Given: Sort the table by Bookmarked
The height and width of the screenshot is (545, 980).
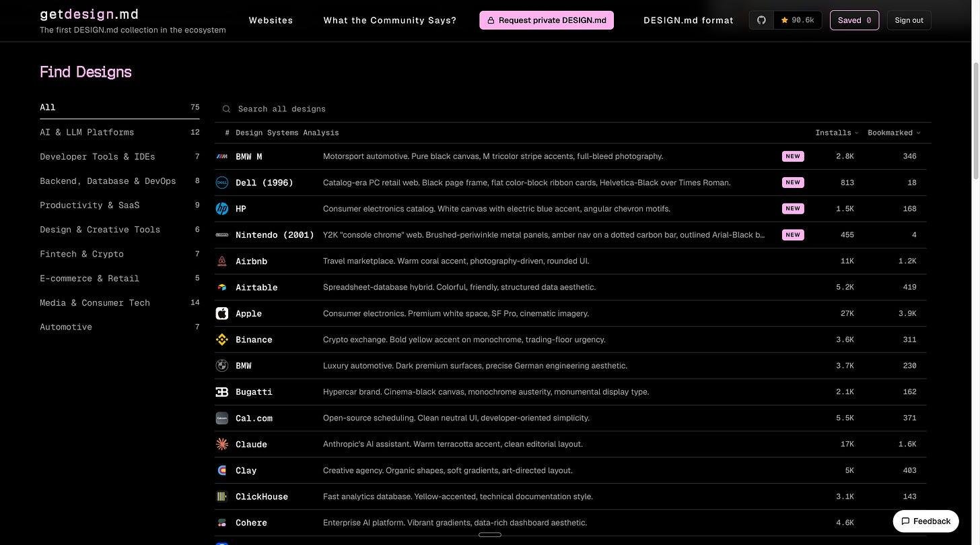Looking at the screenshot, I should pyautogui.click(x=894, y=133).
